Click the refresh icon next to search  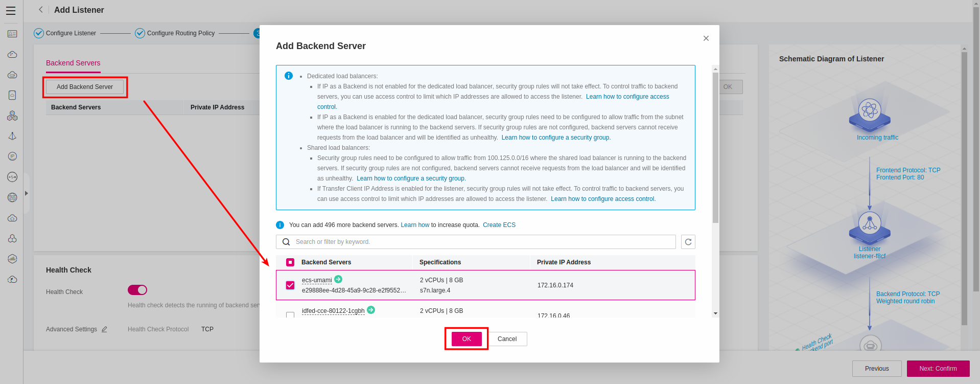click(688, 242)
